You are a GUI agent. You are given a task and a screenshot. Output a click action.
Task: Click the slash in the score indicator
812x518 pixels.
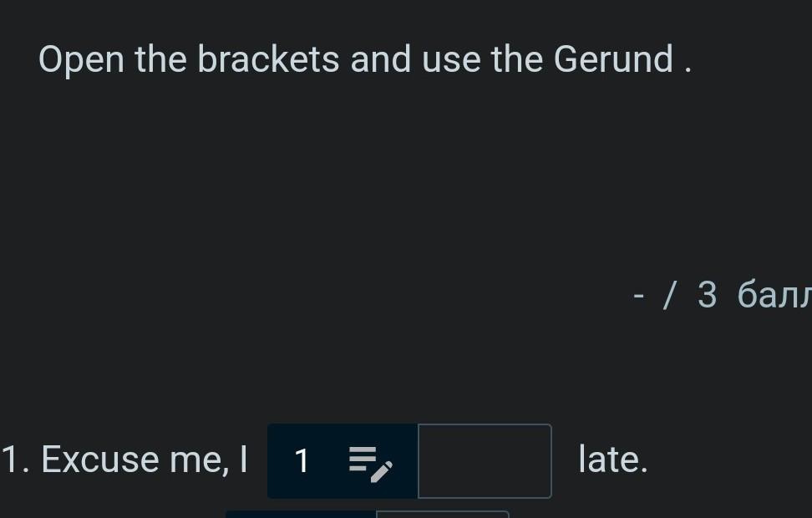coord(668,295)
